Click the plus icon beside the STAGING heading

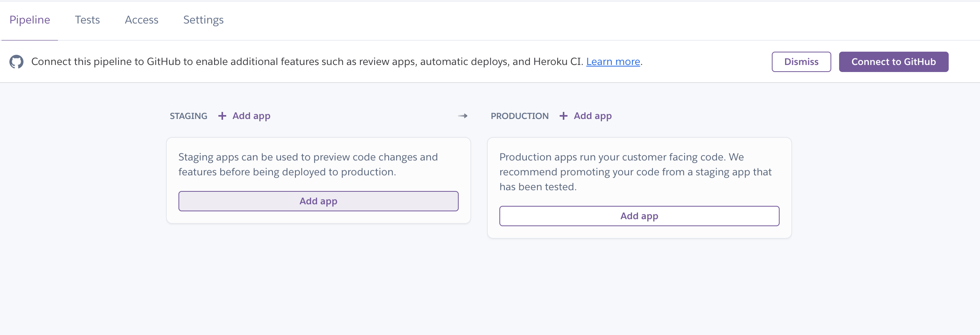pos(222,116)
